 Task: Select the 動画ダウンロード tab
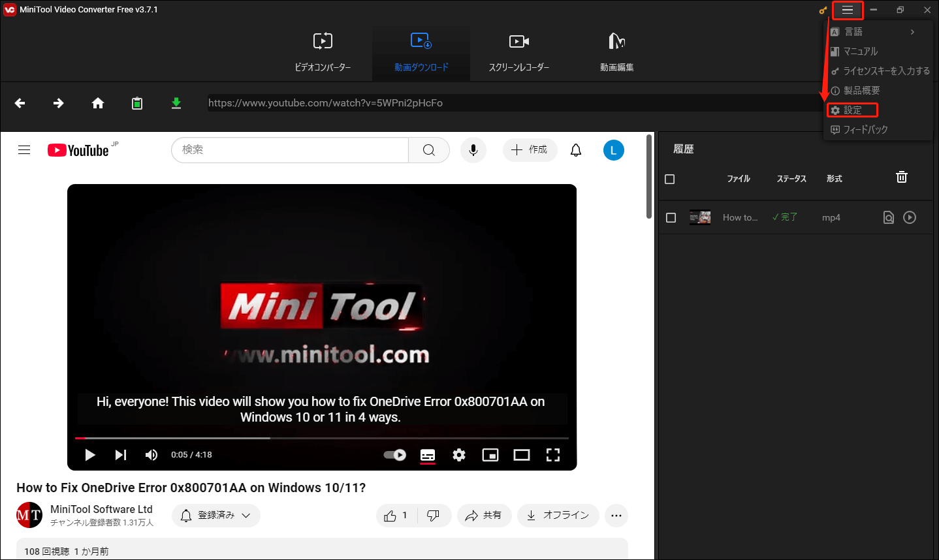(x=421, y=54)
